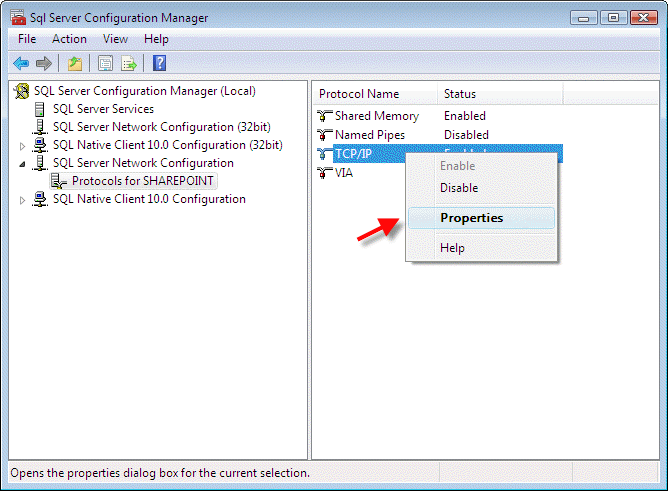Click the SQL Native Client 10.0 Configuration icon
Screen dimensions: 668x491
tap(40, 199)
